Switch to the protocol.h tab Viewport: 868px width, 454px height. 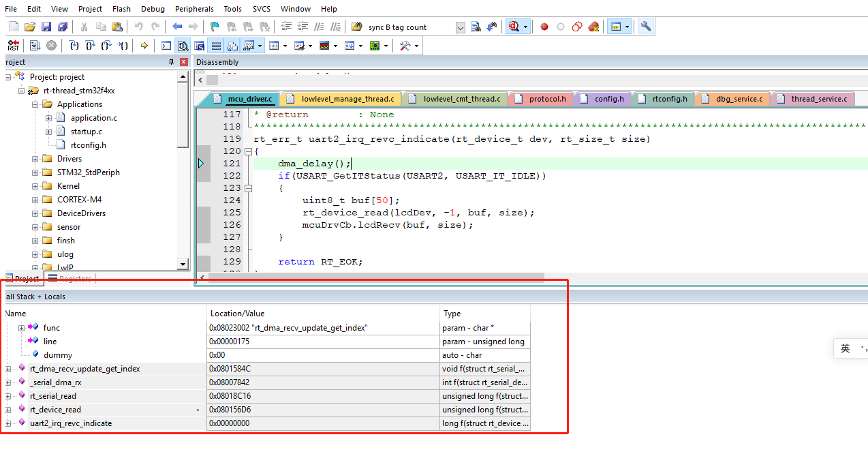547,99
